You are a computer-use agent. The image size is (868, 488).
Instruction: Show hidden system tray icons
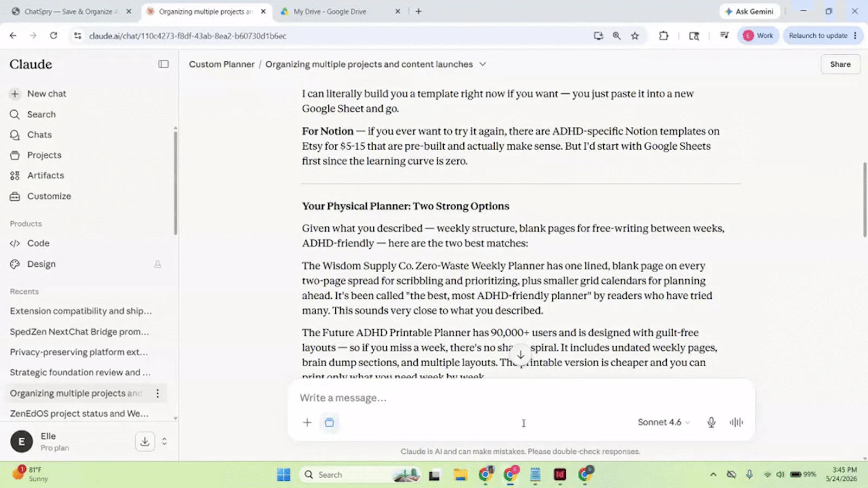click(713, 475)
